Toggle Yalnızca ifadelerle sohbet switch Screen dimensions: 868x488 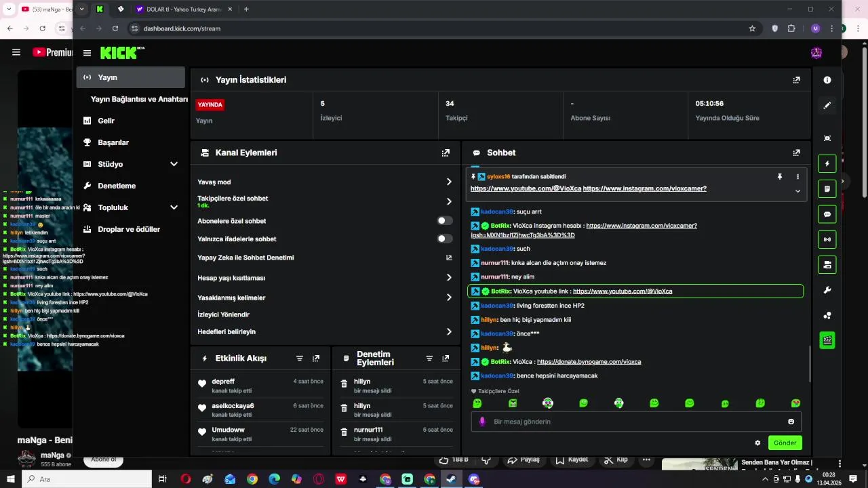(x=445, y=239)
